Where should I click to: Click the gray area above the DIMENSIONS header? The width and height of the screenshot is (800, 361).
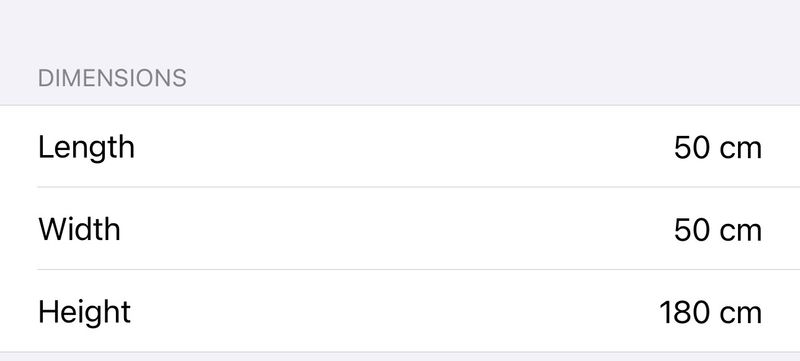pyautogui.click(x=400, y=31)
